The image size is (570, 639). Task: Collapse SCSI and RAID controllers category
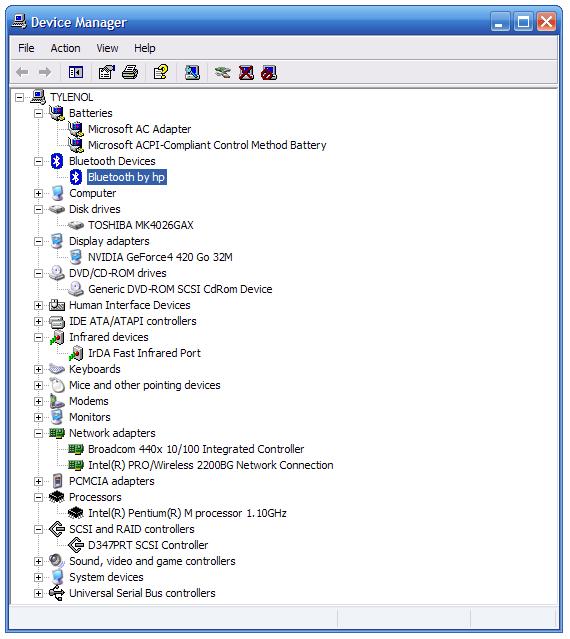pyautogui.click(x=38, y=529)
